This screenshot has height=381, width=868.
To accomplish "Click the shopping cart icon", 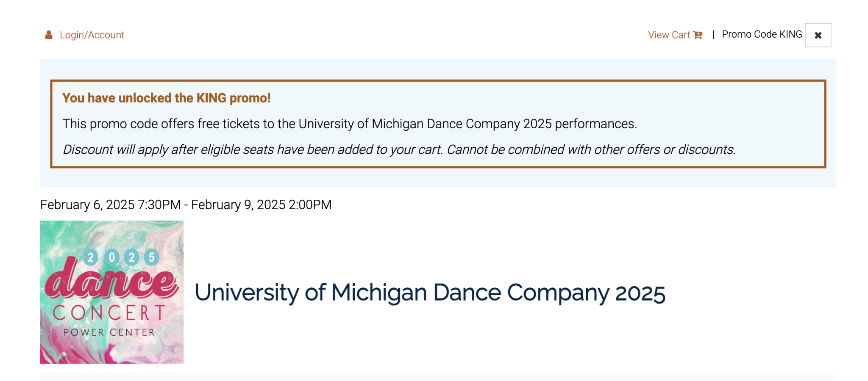I will (x=698, y=35).
